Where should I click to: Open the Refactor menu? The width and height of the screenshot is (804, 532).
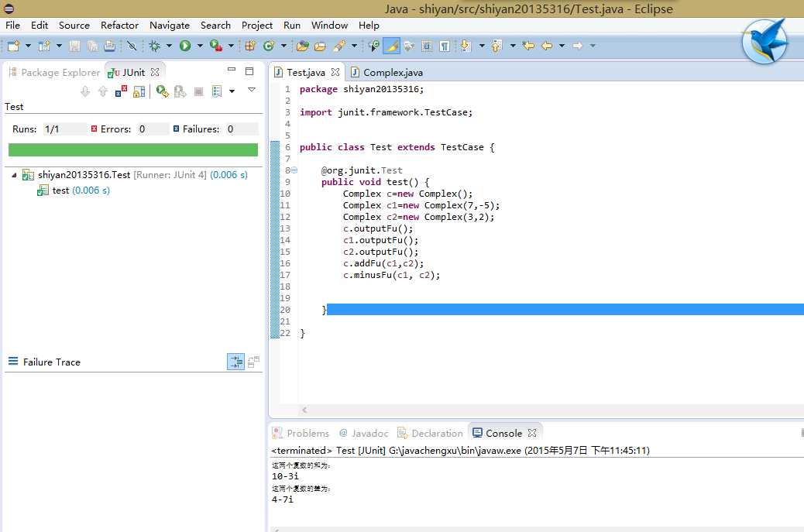(119, 25)
